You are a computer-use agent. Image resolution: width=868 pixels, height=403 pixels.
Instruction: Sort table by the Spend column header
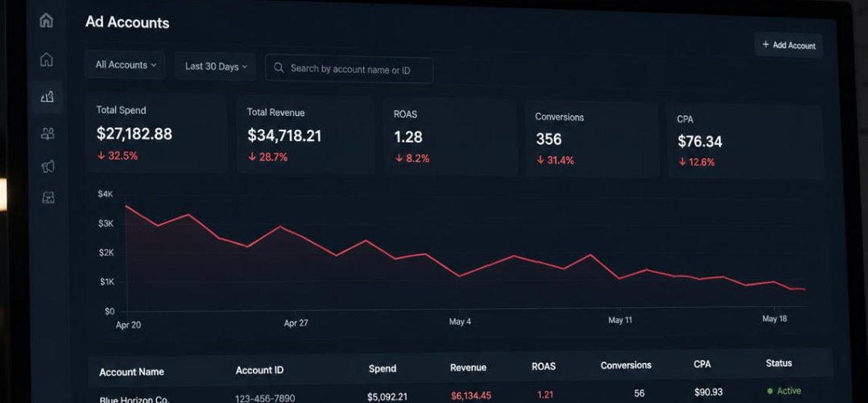click(x=382, y=368)
